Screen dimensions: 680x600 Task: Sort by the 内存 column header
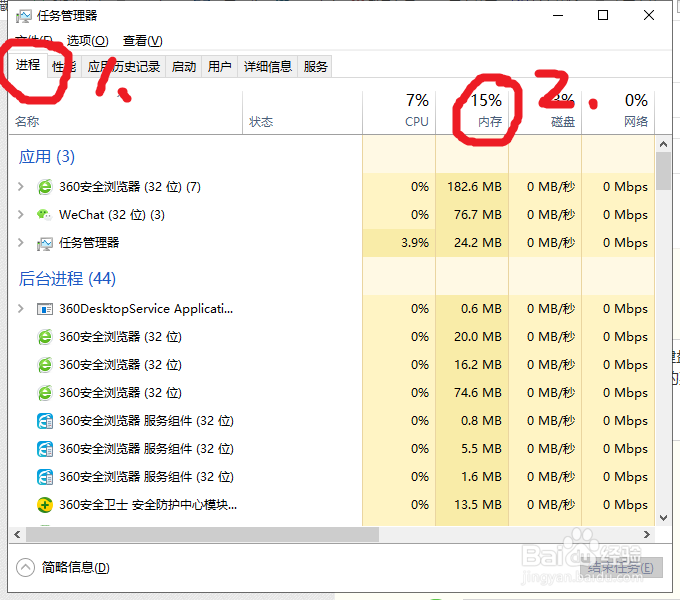point(472,113)
